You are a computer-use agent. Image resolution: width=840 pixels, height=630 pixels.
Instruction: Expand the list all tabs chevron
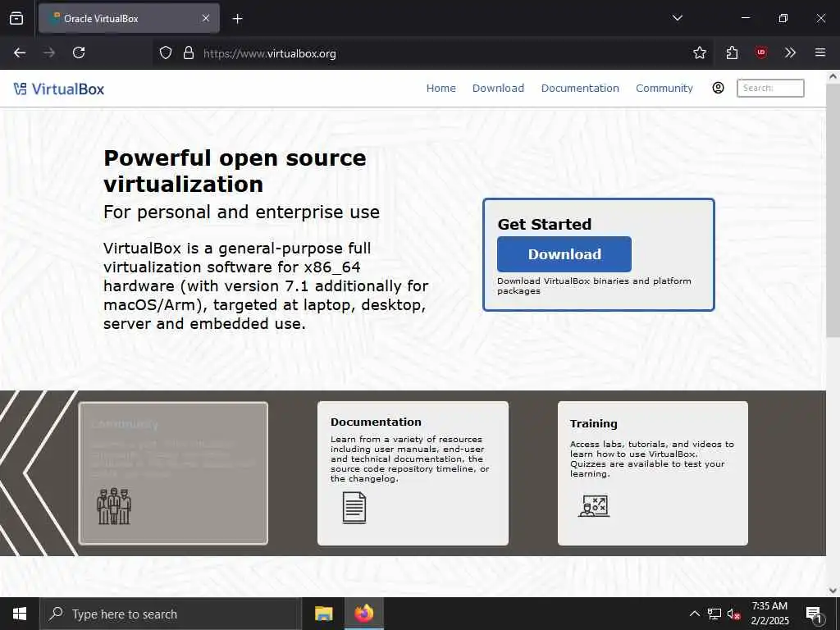click(x=677, y=18)
